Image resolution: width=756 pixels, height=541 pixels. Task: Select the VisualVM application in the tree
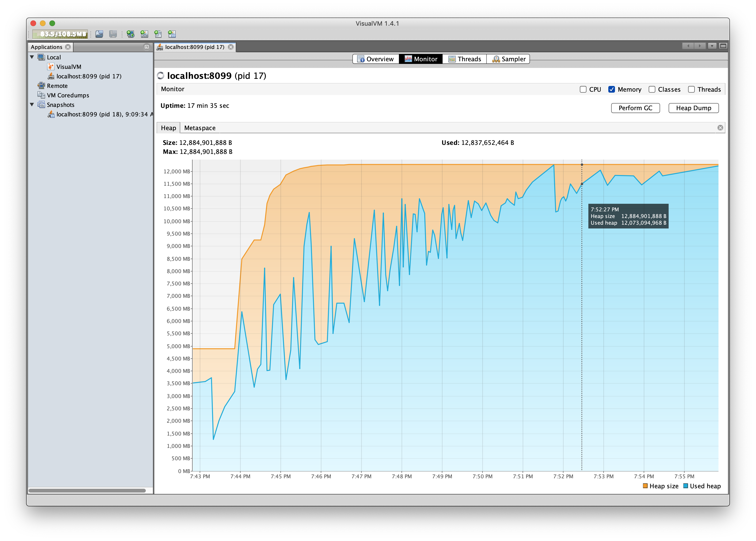pos(69,67)
